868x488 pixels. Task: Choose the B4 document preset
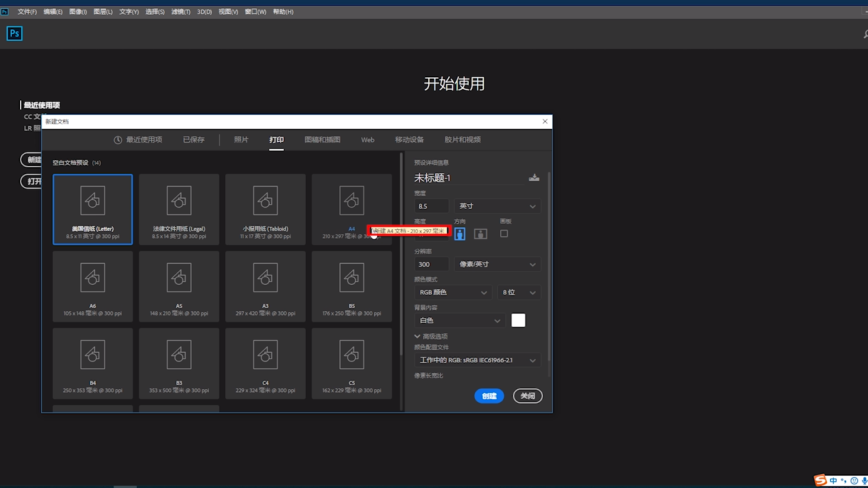pos(93,363)
